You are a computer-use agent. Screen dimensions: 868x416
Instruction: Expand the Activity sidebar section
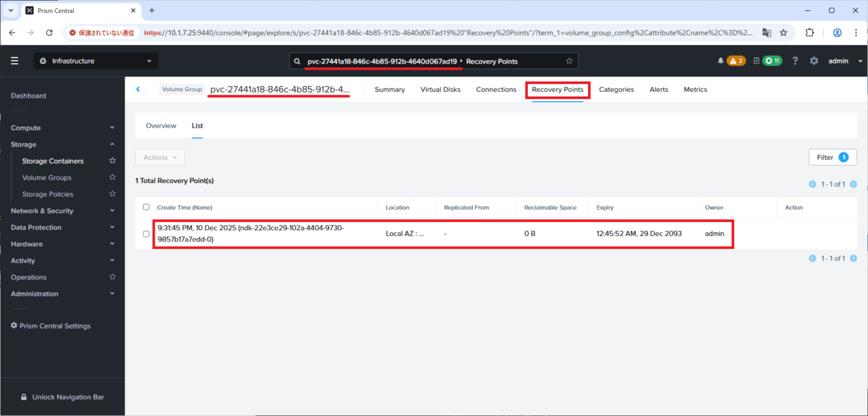point(62,260)
